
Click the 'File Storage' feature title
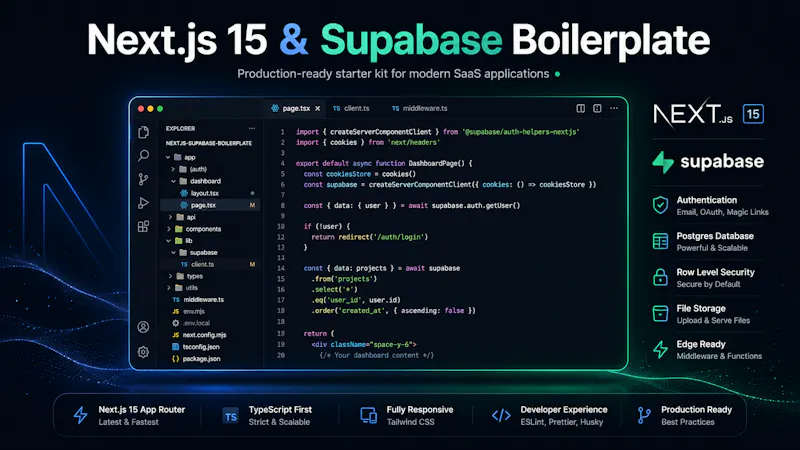[701, 309]
